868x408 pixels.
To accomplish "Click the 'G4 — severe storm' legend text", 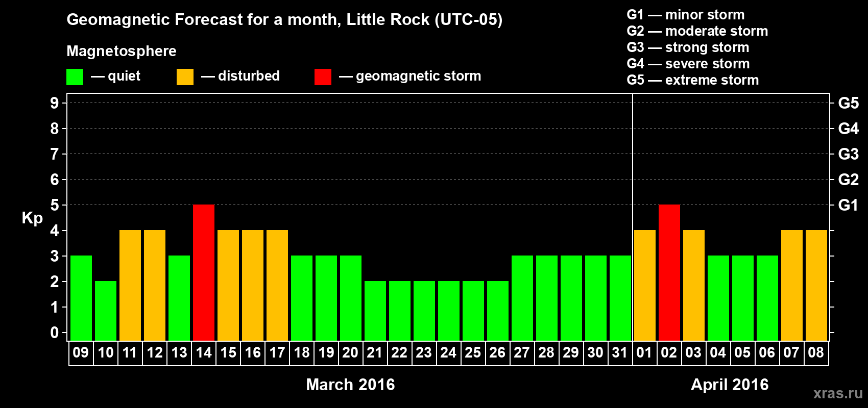I will (x=688, y=64).
